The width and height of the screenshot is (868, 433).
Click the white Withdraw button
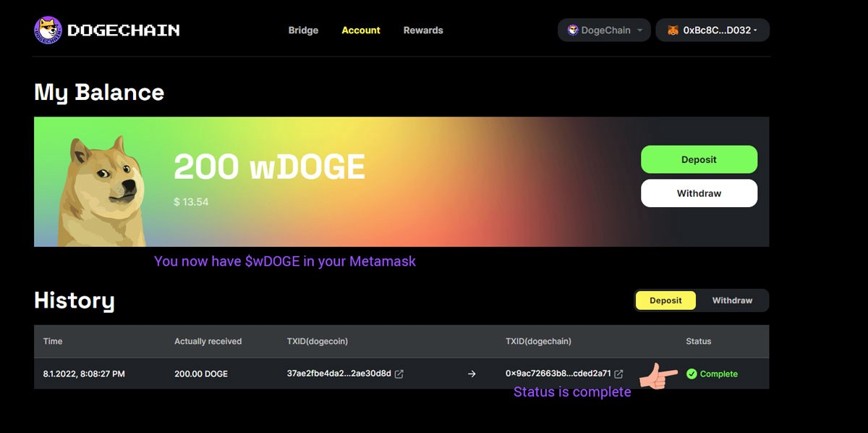pyautogui.click(x=699, y=193)
